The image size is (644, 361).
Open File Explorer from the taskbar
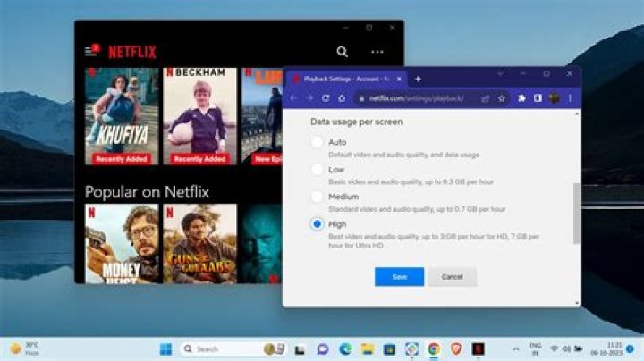pyautogui.click(x=368, y=349)
